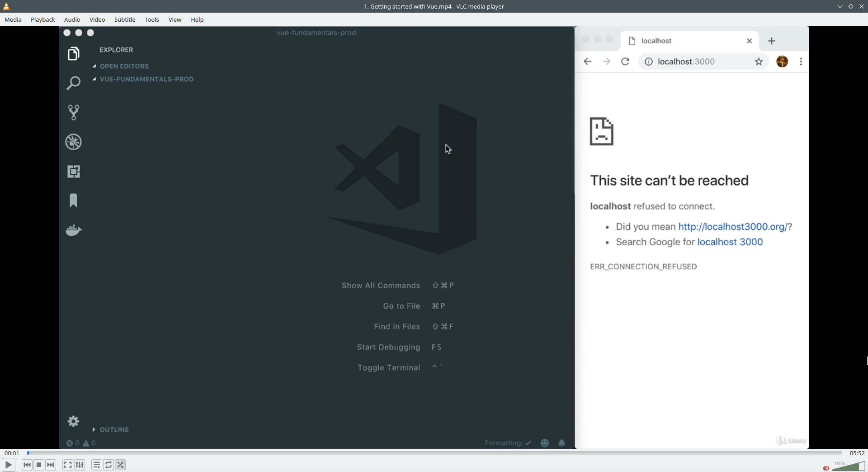Seek on the VLC playback progress bar
Viewport: 868px width, 472px height.
(434, 453)
